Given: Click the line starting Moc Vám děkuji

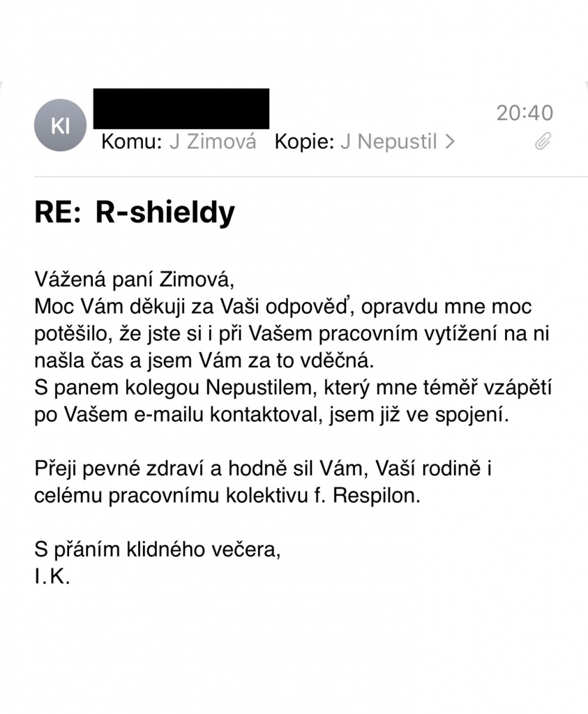Looking at the screenshot, I should 283,307.
